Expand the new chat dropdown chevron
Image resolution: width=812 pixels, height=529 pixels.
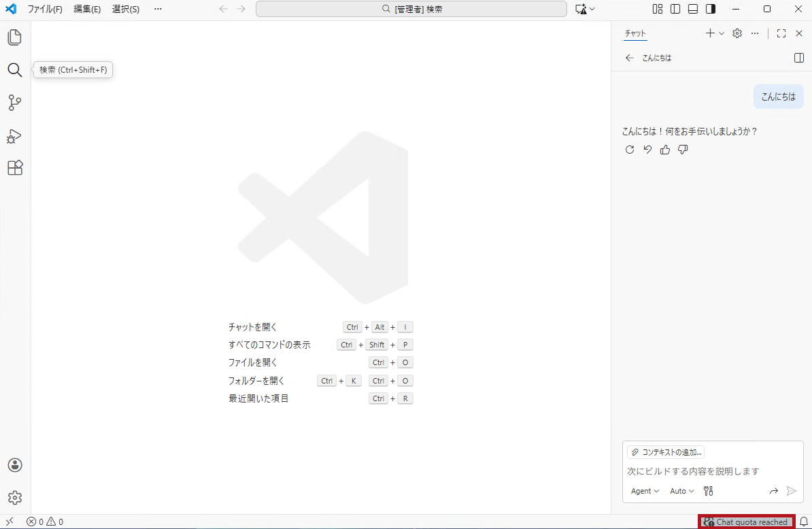[722, 33]
